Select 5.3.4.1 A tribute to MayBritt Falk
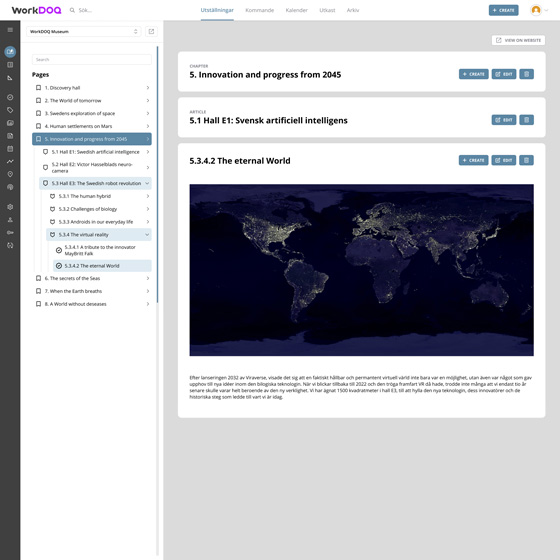Screen dimensions: 560x560 tap(102, 250)
